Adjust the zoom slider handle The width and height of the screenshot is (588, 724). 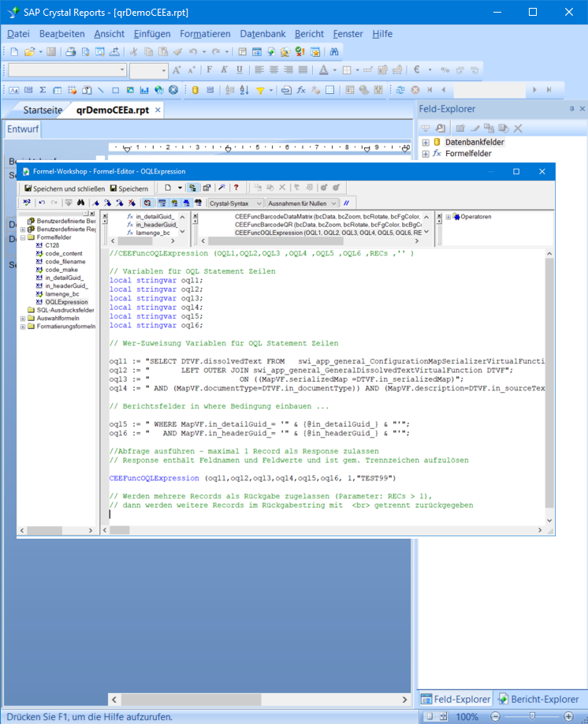pos(532,716)
